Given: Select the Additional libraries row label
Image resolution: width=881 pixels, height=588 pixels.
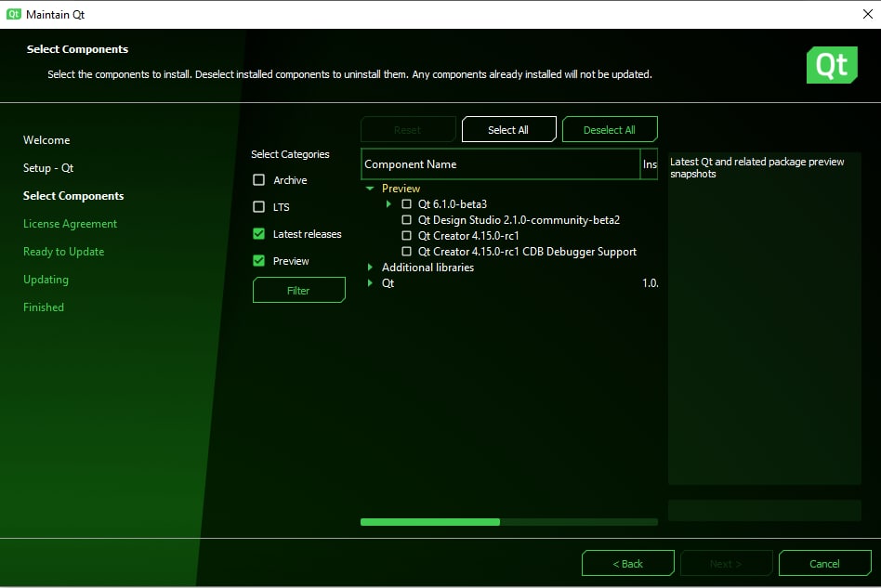Looking at the screenshot, I should 427,268.
